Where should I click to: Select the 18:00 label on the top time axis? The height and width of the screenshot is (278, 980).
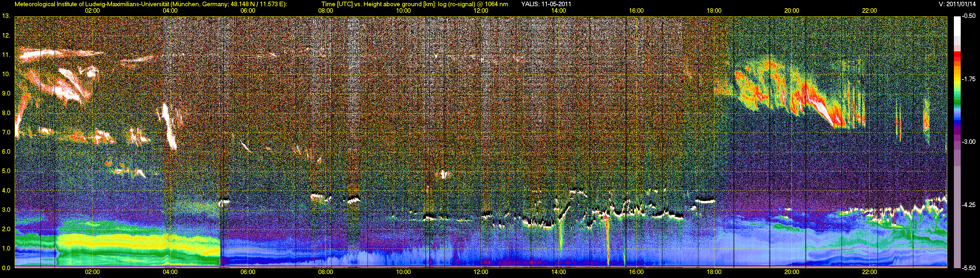point(714,11)
